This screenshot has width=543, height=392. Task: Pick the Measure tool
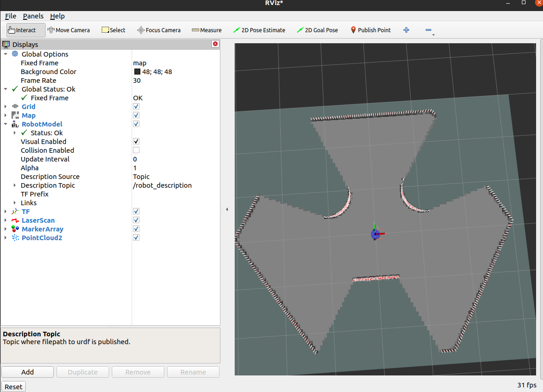[207, 30]
